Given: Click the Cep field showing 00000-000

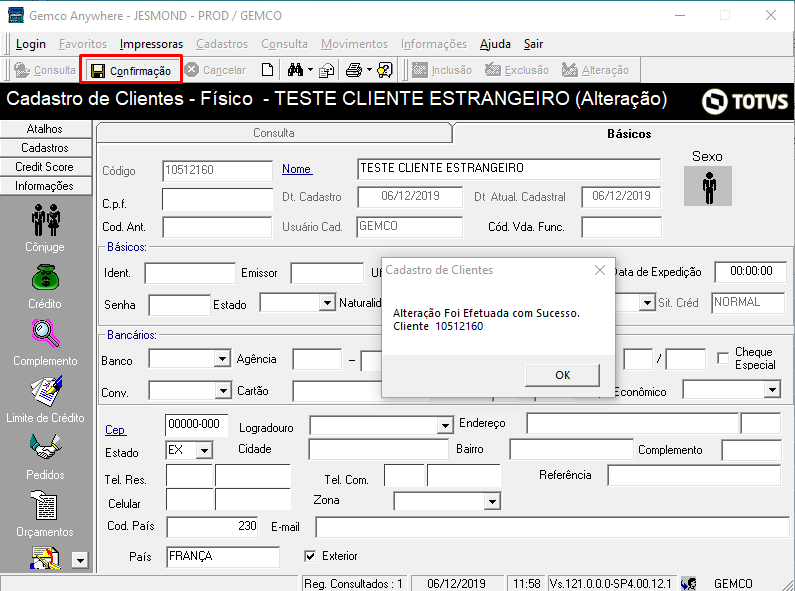Looking at the screenshot, I should 196,425.
